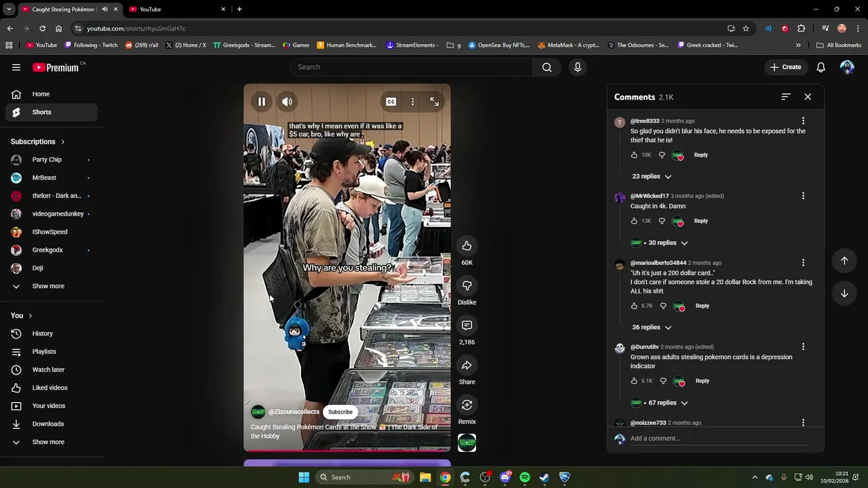This screenshot has width=868, height=488.
Task: Click the YouTube Premium logo
Action: pos(57,67)
